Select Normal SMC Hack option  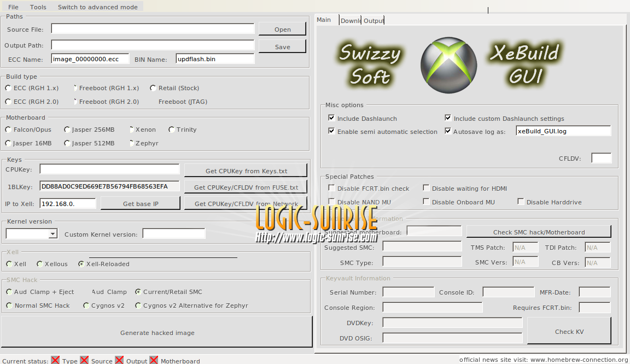click(38, 306)
